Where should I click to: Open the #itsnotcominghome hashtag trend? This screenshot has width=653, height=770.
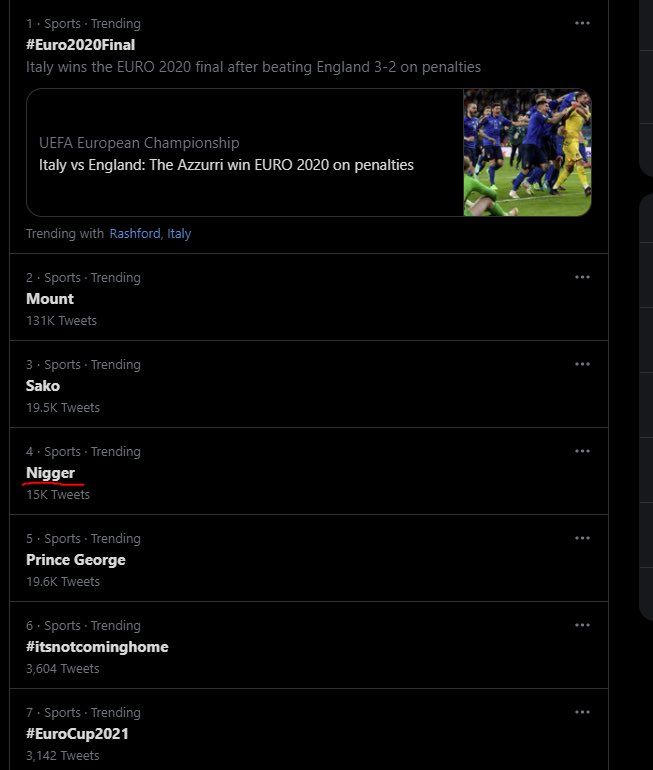[97, 647]
